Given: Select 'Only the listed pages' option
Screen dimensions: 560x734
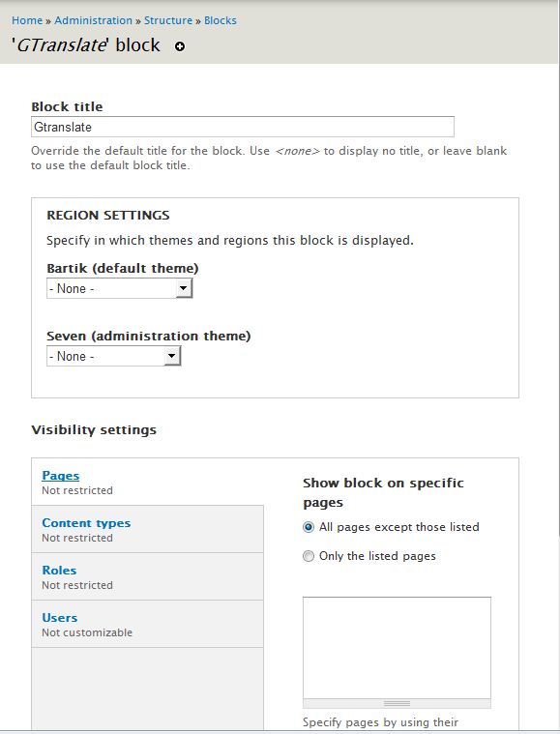Looking at the screenshot, I should (x=309, y=556).
